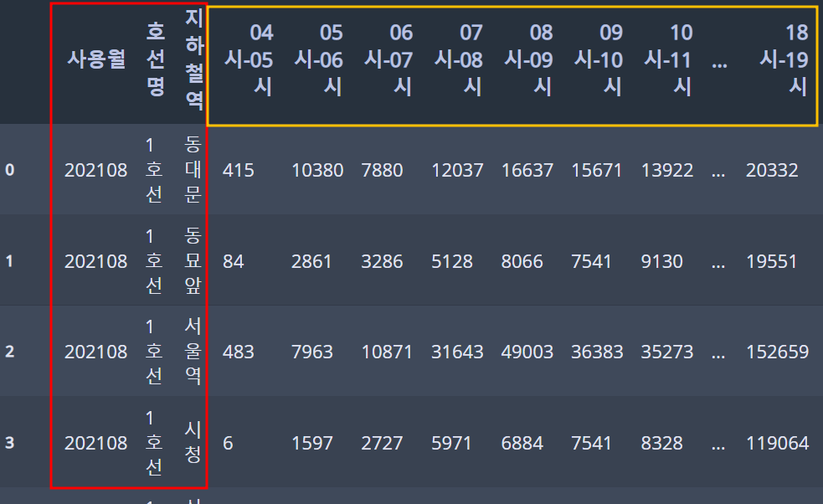The height and width of the screenshot is (504, 823).
Task: Select the 06시-07시 column header
Action: tap(388, 59)
